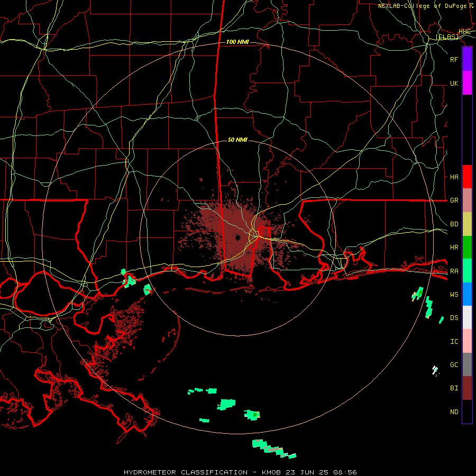This screenshot has height=476, width=476.
Task: Click the ND black legend swatch
Action: (467, 411)
